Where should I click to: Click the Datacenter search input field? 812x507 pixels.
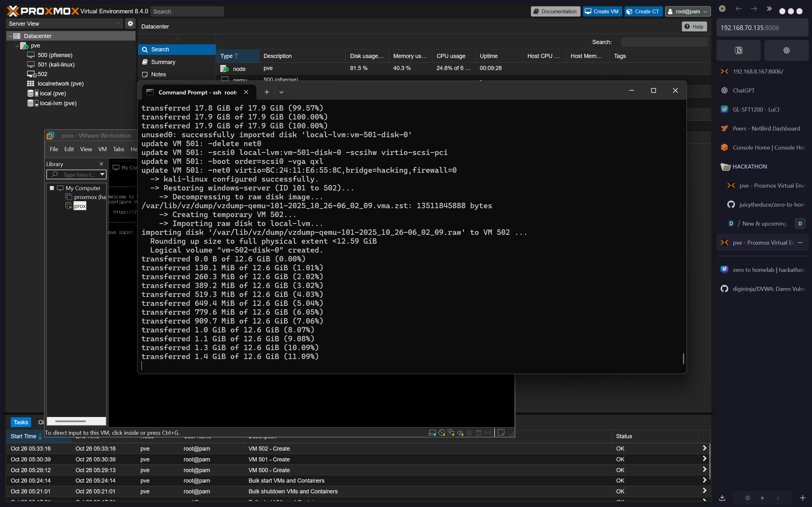(664, 42)
